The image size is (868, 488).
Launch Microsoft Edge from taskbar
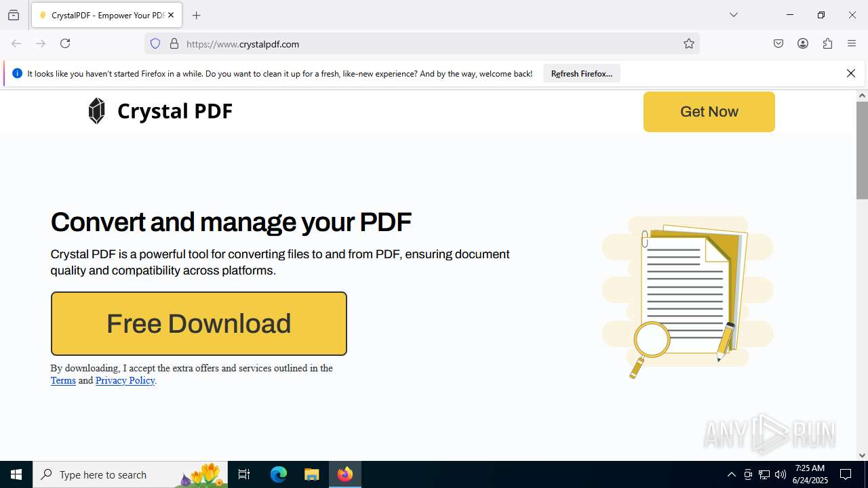tap(279, 474)
